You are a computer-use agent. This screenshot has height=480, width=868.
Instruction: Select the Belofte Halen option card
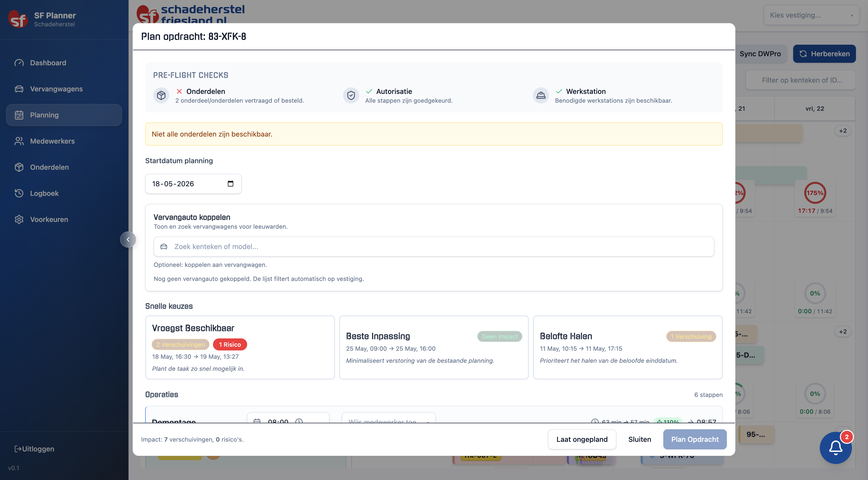627,347
